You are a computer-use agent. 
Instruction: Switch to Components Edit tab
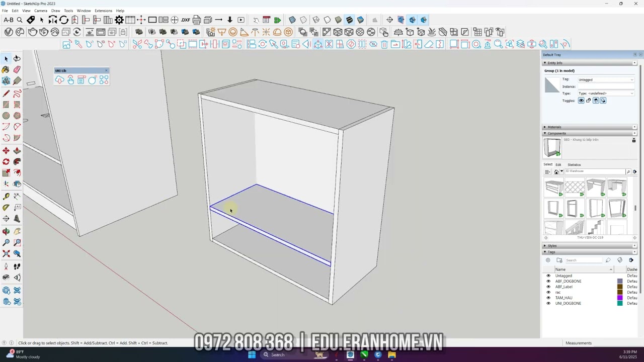pyautogui.click(x=558, y=165)
